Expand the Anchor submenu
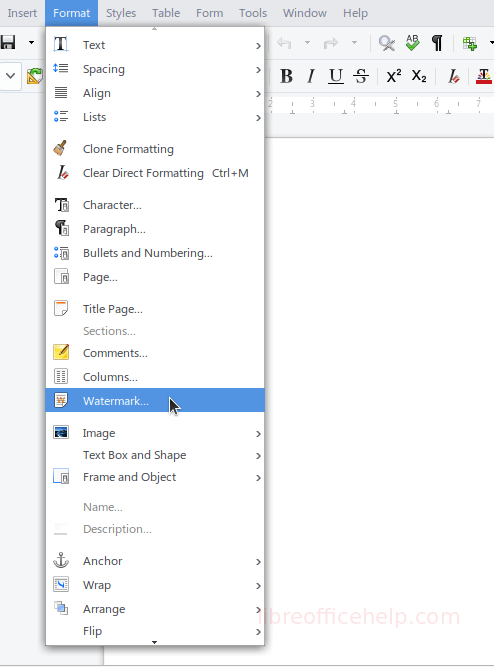Image resolution: width=494 pixels, height=667 pixels. (155, 561)
